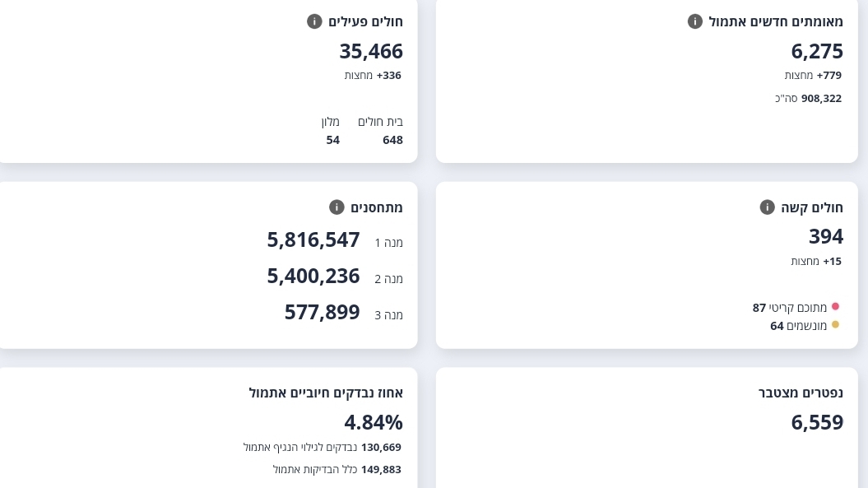Click third dose figure 577,899
Viewport: 868px width, 488px height.
323,313
